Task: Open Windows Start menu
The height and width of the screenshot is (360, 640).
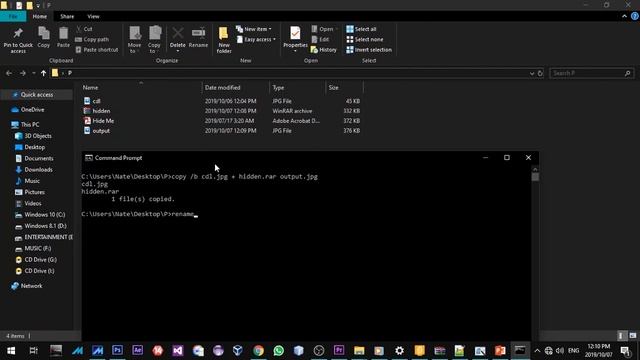Action: pos(11,351)
